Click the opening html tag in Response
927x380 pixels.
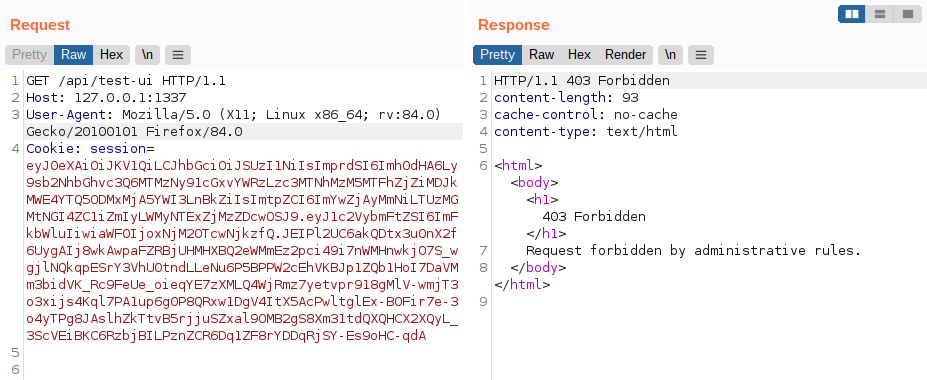tap(518, 165)
